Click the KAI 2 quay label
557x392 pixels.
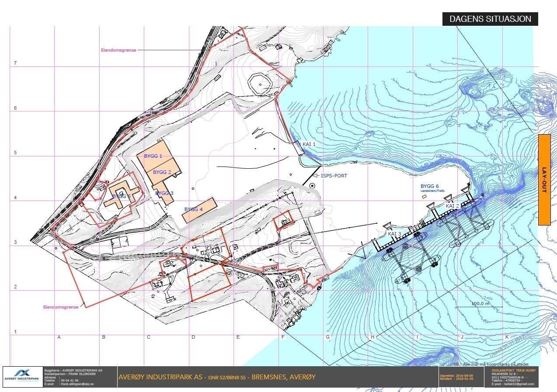(x=452, y=206)
